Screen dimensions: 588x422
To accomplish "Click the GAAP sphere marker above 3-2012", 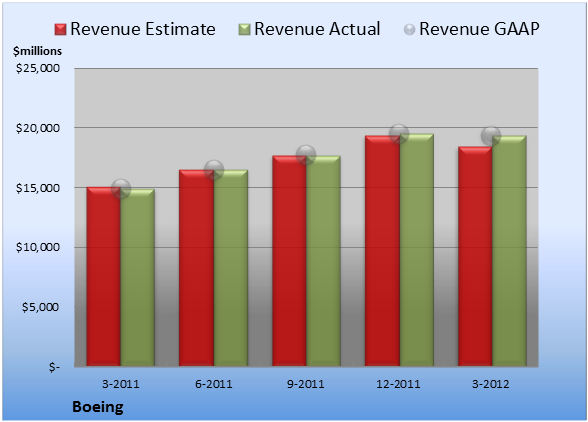I will (491, 135).
